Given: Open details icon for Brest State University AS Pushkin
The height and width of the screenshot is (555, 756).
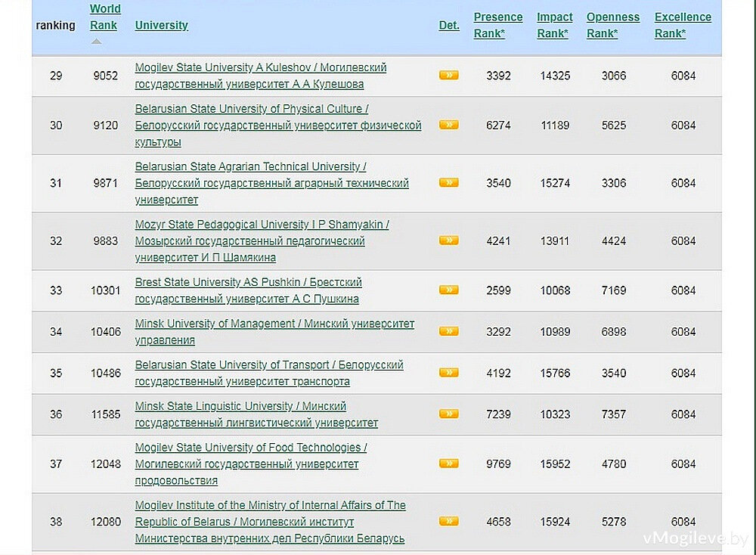Looking at the screenshot, I should tap(448, 290).
